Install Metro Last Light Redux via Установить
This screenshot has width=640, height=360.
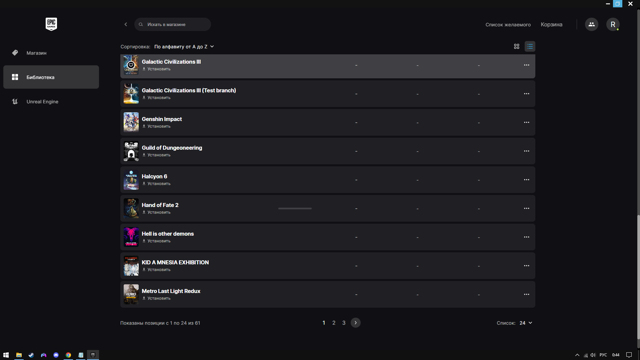tap(156, 298)
